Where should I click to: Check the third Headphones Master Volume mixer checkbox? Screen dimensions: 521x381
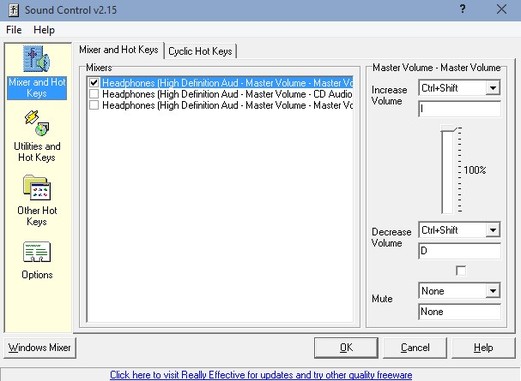tap(94, 105)
